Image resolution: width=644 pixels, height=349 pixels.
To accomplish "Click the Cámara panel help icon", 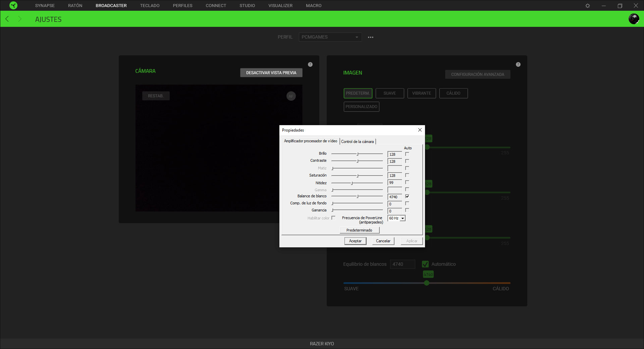I will [x=310, y=64].
